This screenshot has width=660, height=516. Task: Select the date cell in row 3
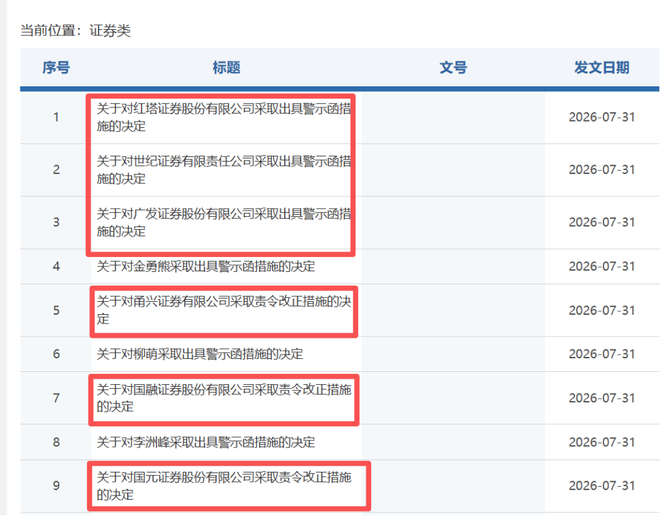[601, 222]
